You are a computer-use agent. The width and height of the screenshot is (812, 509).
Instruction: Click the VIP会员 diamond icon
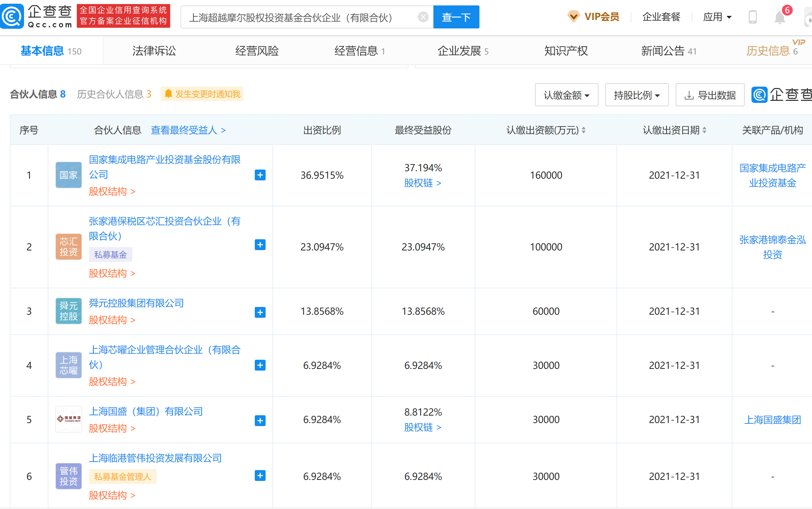click(x=573, y=16)
